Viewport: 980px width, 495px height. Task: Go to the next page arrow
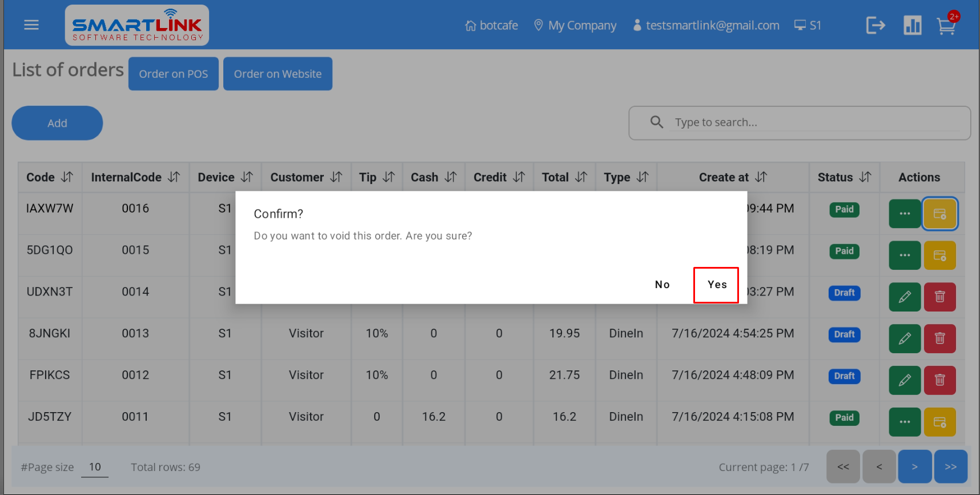pos(914,467)
